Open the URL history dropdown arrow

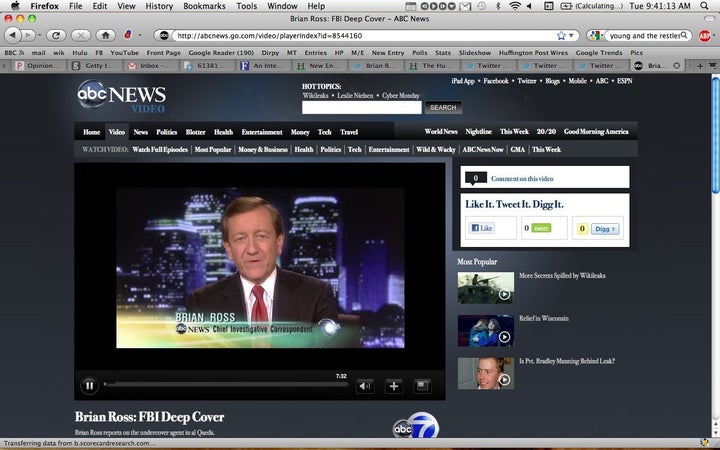pyautogui.click(x=571, y=35)
